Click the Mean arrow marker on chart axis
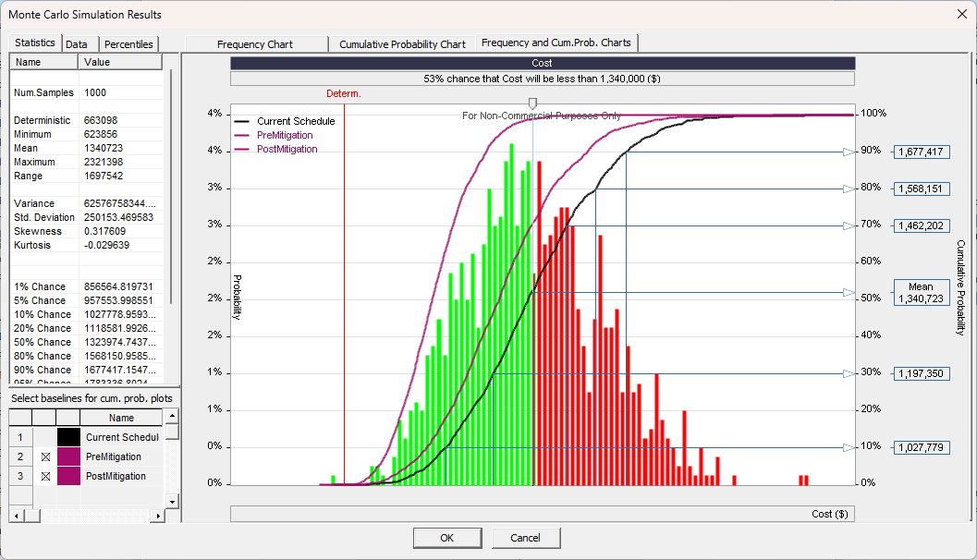Viewport: 977px width, 560px height. 849,293
